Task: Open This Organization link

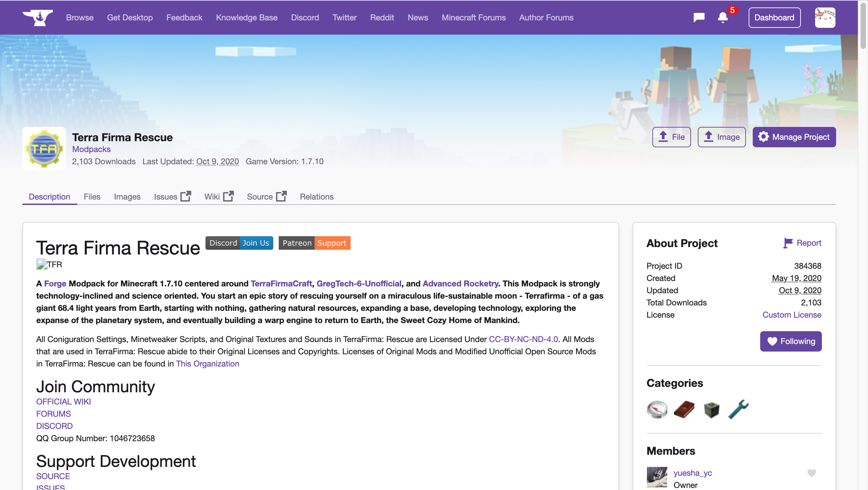Action: point(208,364)
